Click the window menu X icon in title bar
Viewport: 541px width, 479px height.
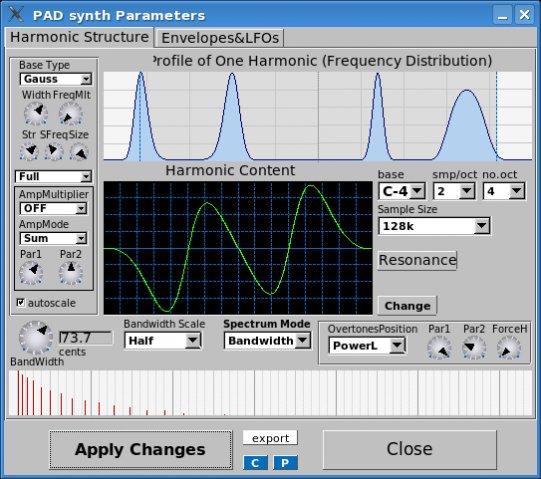pyautogui.click(x=16, y=14)
